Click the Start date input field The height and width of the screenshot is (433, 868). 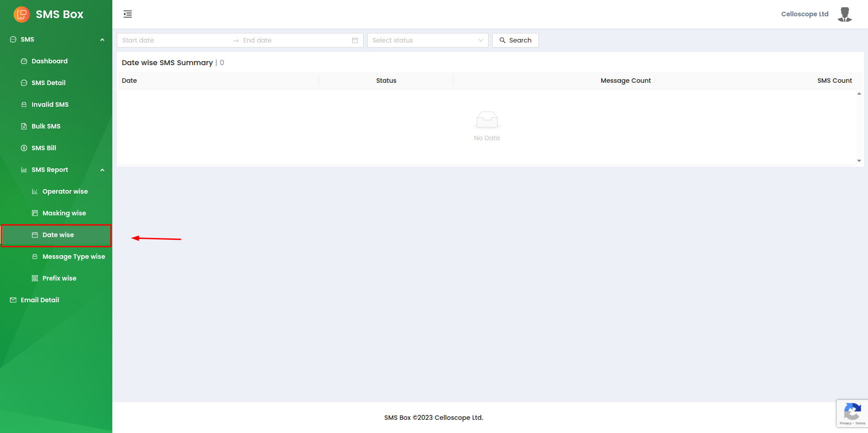(x=174, y=40)
